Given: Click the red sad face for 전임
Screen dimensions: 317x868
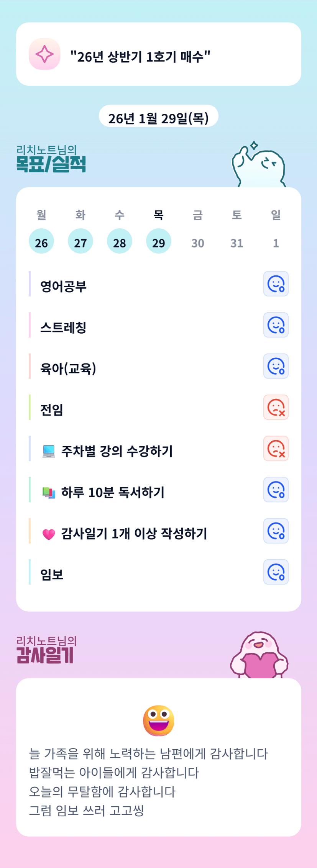Looking at the screenshot, I should pos(276,408).
